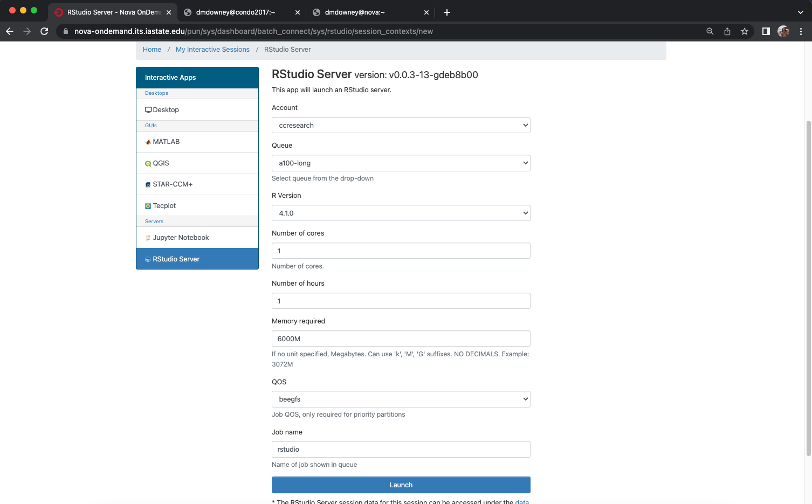
Task: Open the tab search chevron
Action: (x=801, y=12)
